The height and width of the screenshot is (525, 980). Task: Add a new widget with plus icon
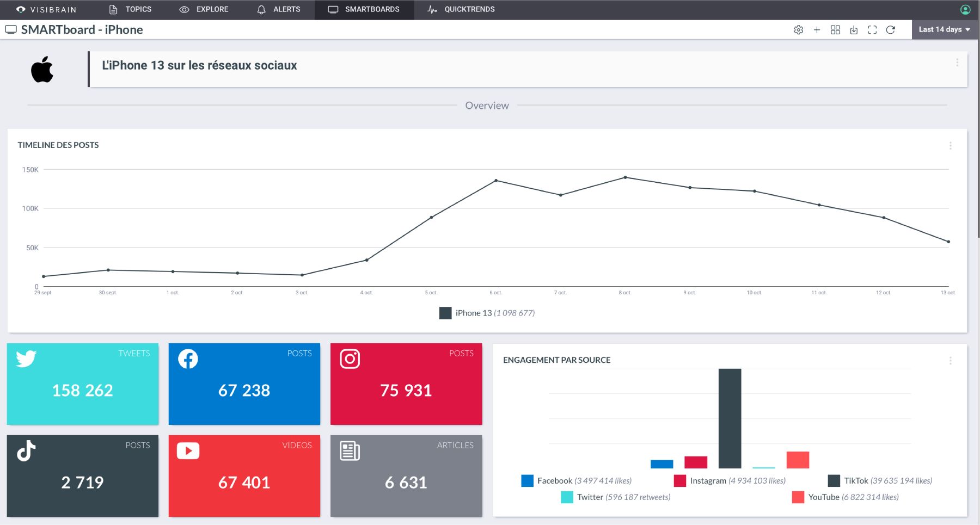coord(817,30)
